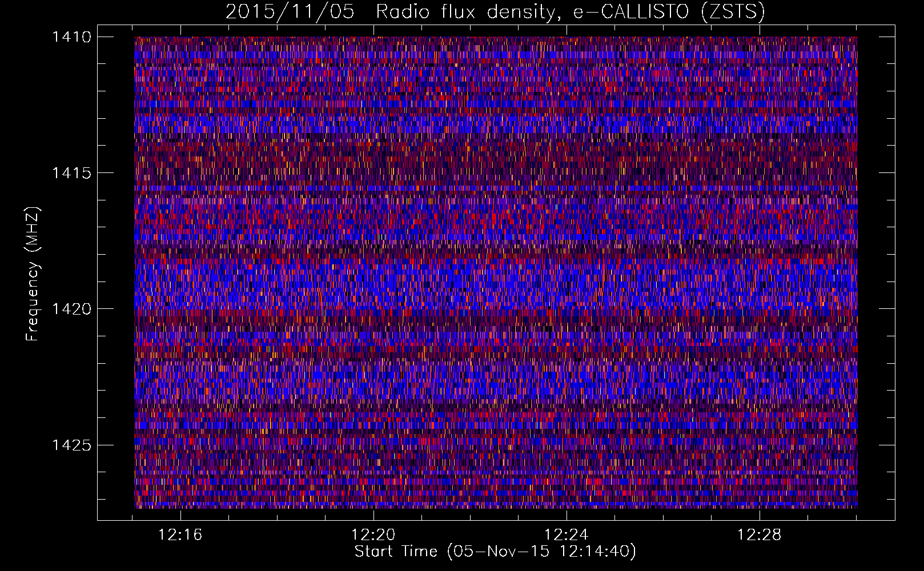The image size is (924, 571).
Task: Click the 'Start Time (05-Nov-15 12:14:40)' label
Action: pos(495,552)
